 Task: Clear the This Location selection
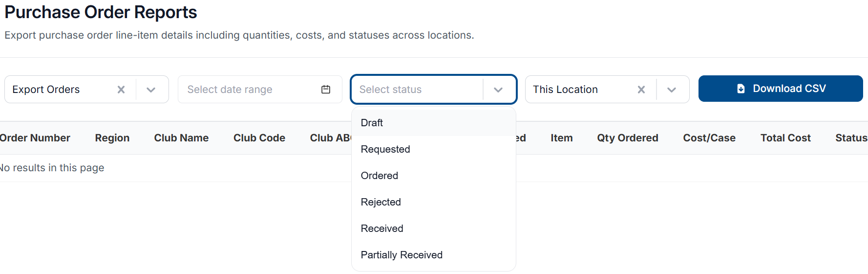point(641,90)
